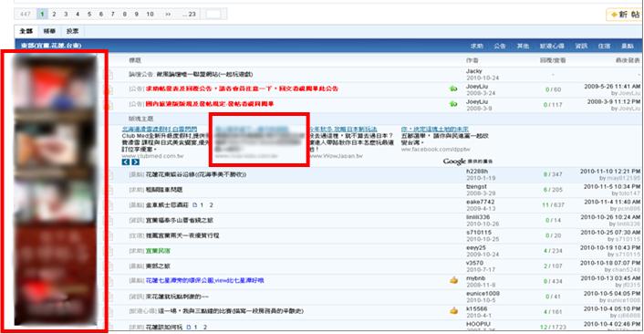Open the Club Med ad title link
This screenshot has height=334, width=644.
point(160,129)
